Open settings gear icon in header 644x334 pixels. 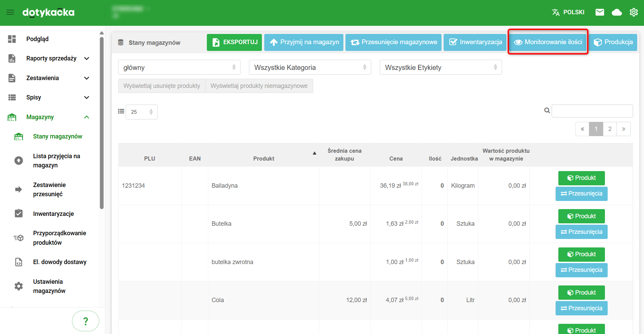point(633,12)
